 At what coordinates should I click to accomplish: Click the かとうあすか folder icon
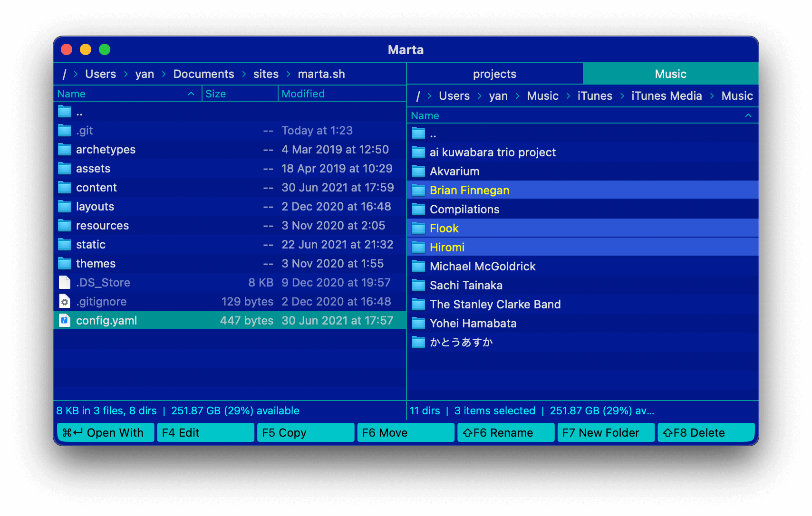(418, 343)
